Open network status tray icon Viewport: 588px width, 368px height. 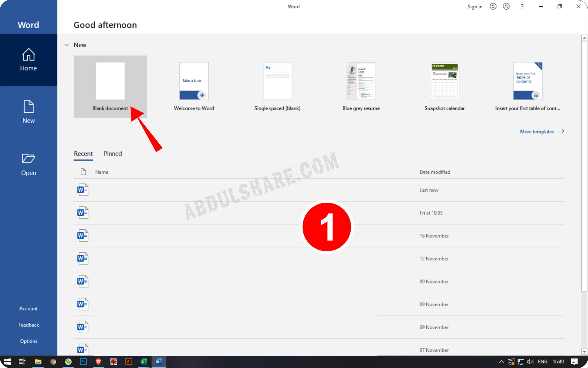(x=521, y=362)
